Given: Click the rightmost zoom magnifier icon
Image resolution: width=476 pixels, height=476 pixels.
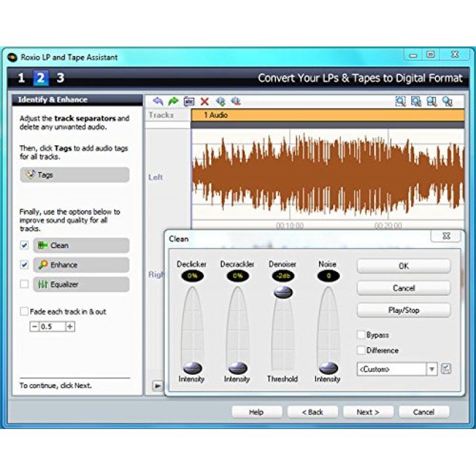Looking at the screenshot, I should point(447,101).
